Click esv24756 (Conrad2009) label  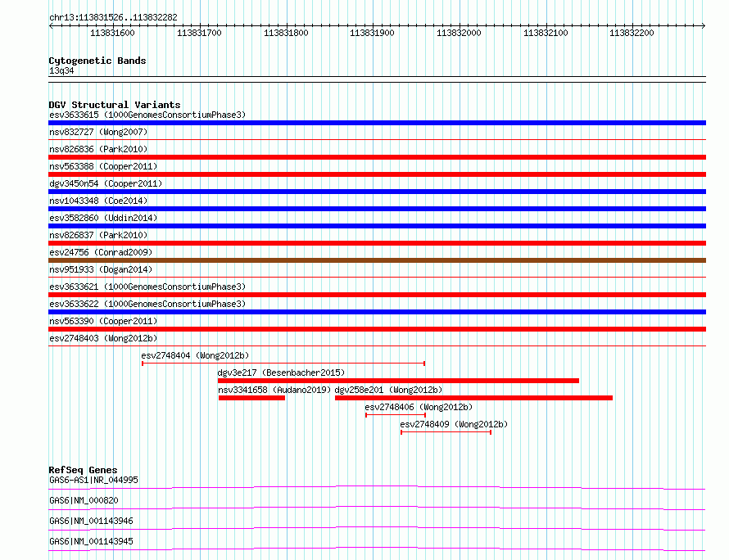pyautogui.click(x=101, y=252)
